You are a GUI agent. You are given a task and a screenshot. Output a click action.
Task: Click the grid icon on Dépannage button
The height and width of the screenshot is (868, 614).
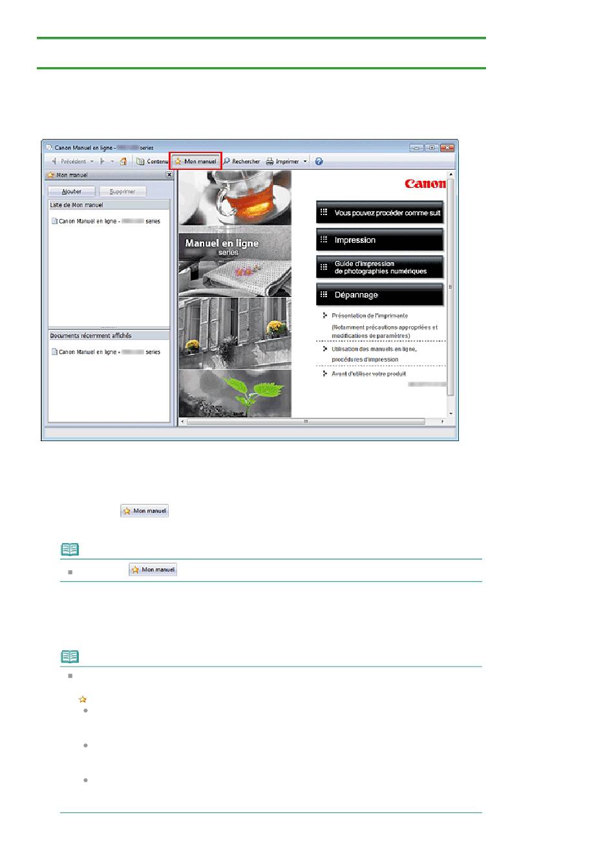coord(324,294)
